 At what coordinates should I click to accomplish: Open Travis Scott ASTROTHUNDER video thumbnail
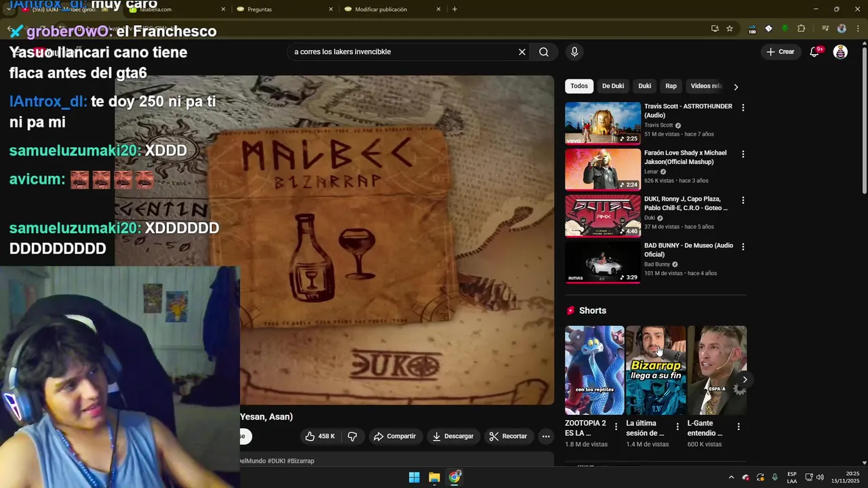603,123
